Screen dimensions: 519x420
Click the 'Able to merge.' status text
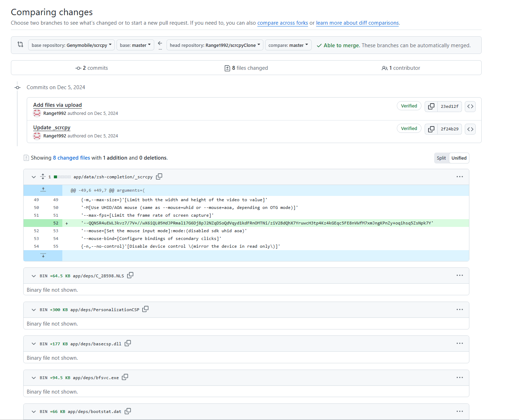342,45
